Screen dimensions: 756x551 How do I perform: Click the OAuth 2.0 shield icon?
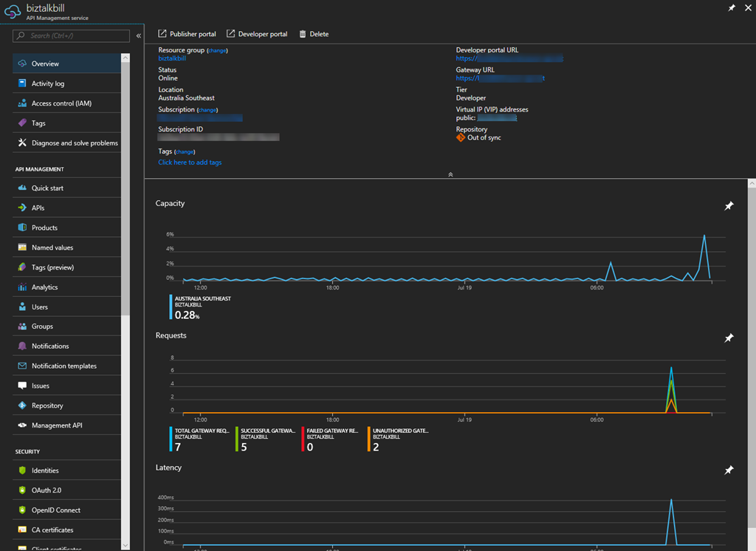pyautogui.click(x=22, y=490)
